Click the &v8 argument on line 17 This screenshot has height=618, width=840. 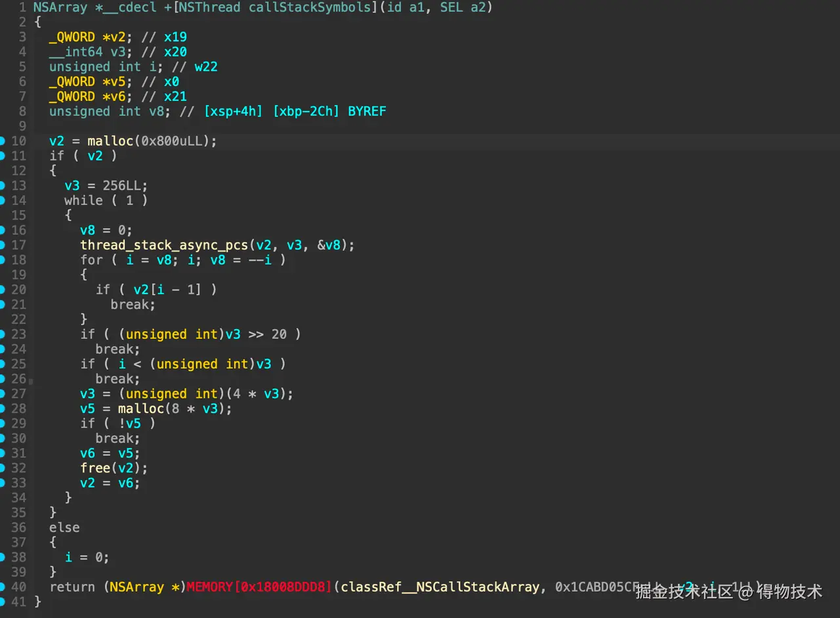(x=329, y=245)
